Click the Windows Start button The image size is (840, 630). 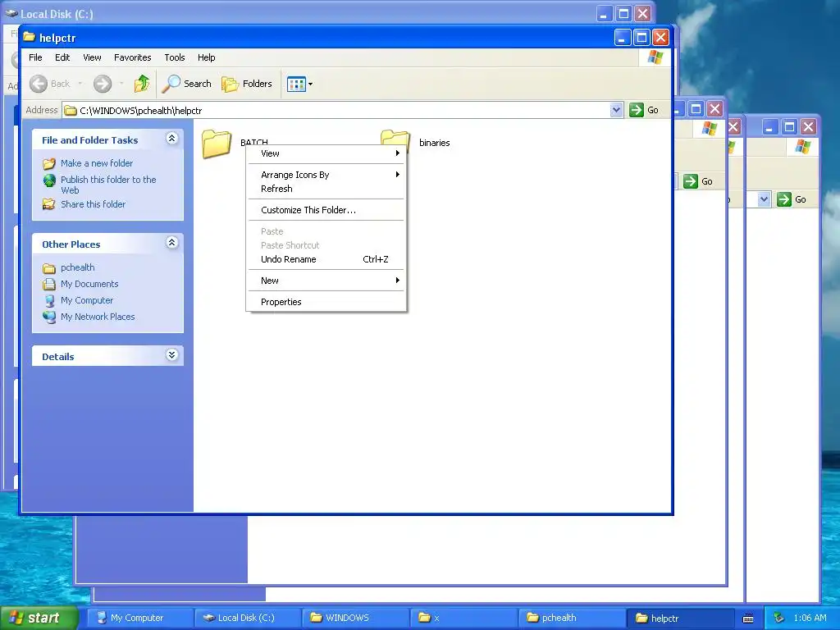39,618
